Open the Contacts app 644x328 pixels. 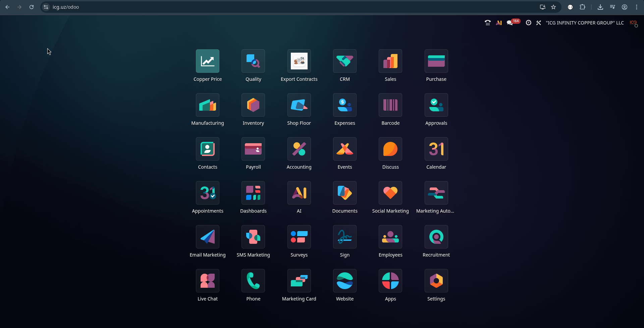[208, 149]
